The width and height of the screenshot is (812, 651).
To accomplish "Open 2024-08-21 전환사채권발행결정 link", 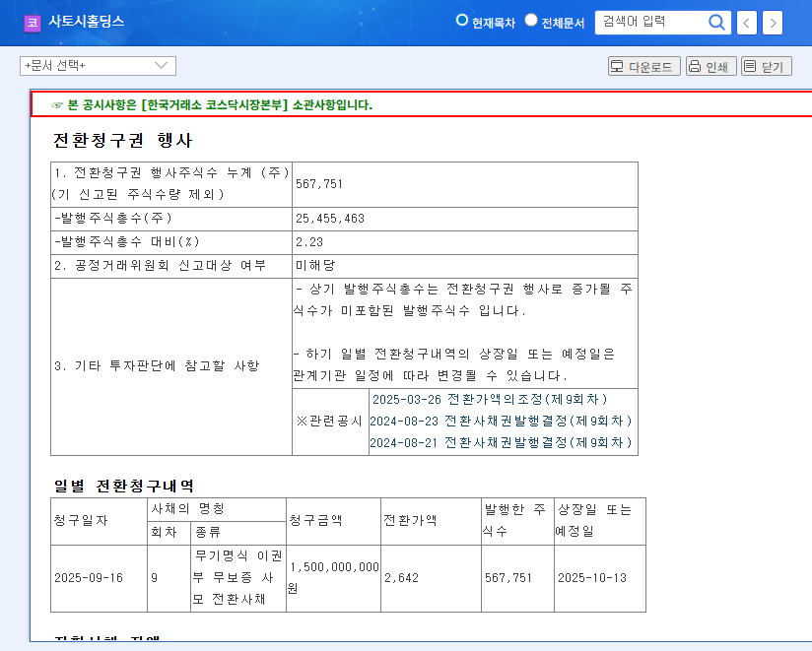I will point(501,443).
